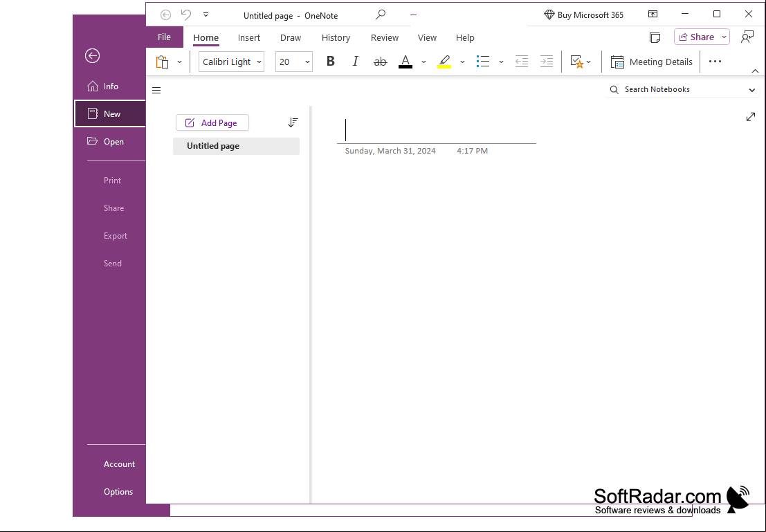This screenshot has height=532, width=766.
Task: Select Share in the Backstage menu
Action: [x=113, y=208]
